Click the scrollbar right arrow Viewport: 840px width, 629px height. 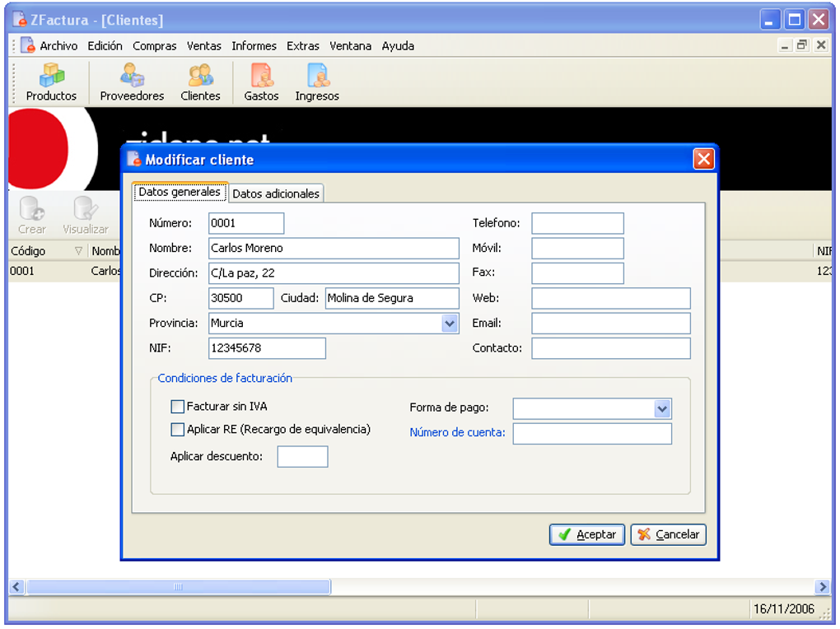coord(822,587)
